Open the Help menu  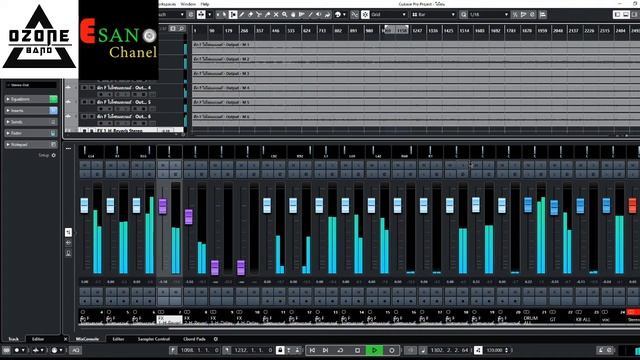click(205, 4)
